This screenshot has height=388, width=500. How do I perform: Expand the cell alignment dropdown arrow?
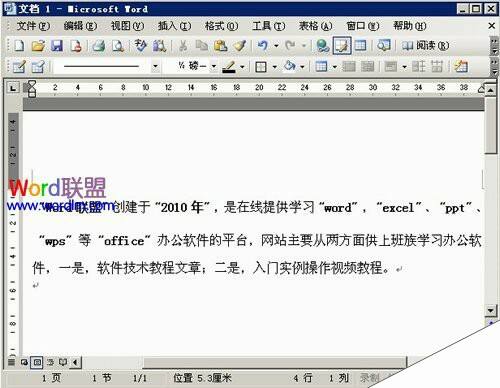[404, 67]
